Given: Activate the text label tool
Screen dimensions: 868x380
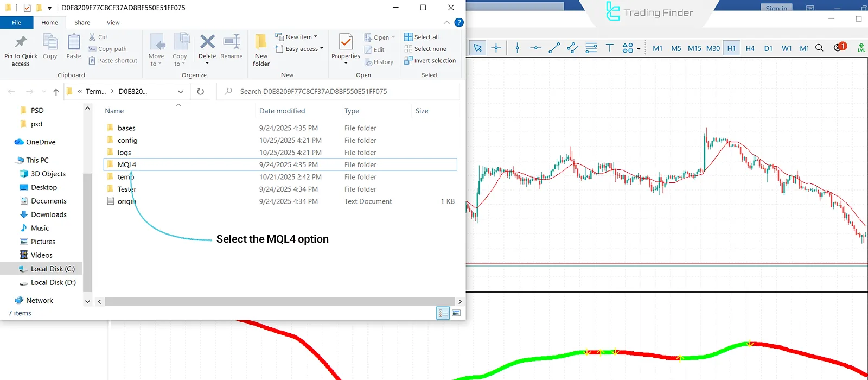Looking at the screenshot, I should click(x=610, y=48).
